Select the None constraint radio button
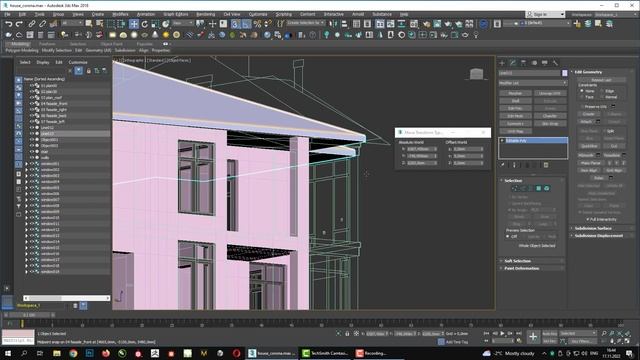The image size is (640, 360). [582, 91]
